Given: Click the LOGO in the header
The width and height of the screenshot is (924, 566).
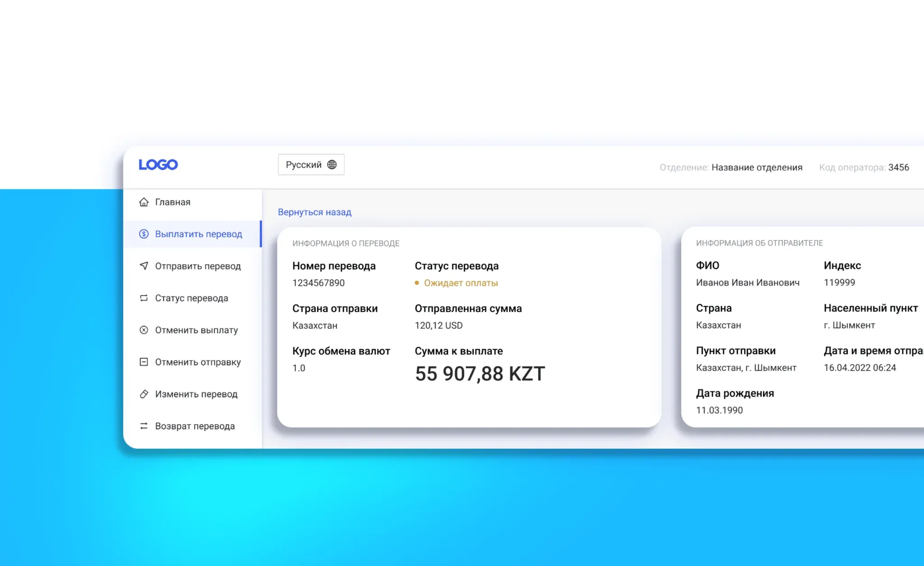Looking at the screenshot, I should (158, 165).
